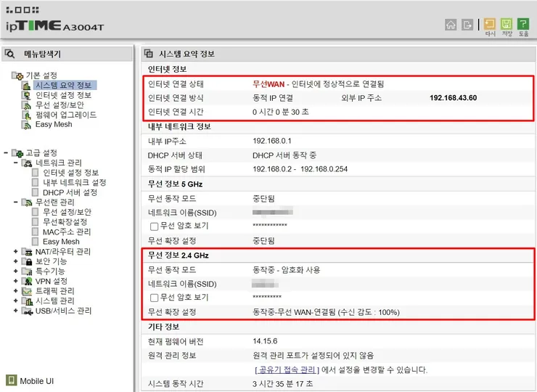
Task: Click the NAT/라우터 관리 folder icon
Action: point(27,252)
